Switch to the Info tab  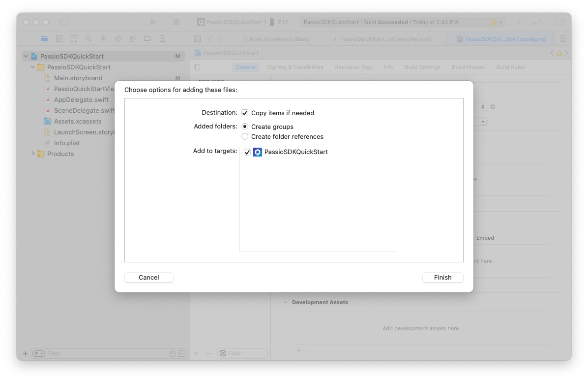tap(388, 67)
